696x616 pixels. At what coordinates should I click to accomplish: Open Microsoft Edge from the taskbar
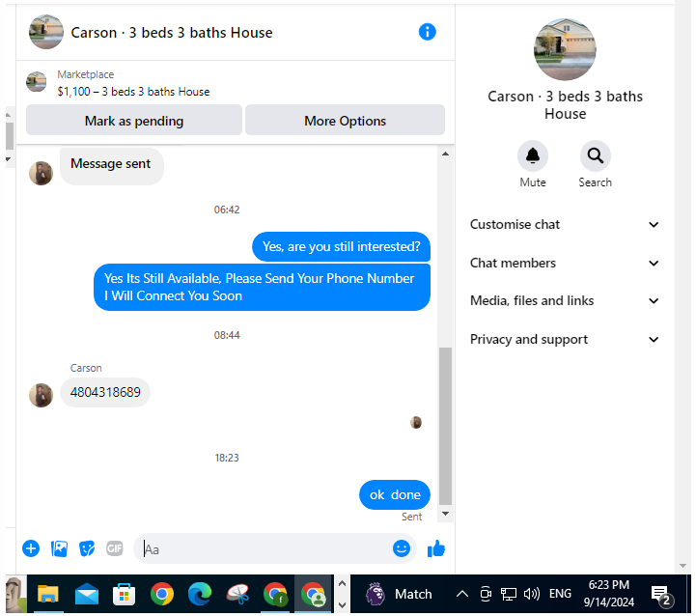(x=200, y=594)
